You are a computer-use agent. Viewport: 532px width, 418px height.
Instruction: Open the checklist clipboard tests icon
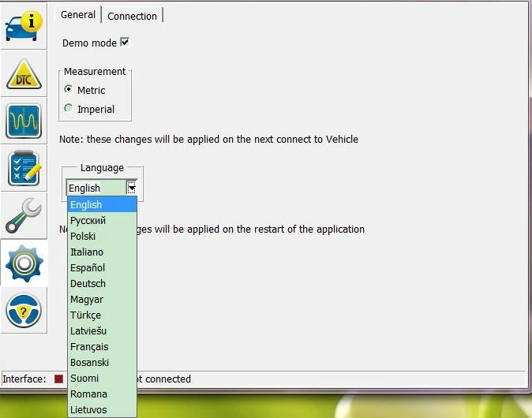pyautogui.click(x=24, y=169)
